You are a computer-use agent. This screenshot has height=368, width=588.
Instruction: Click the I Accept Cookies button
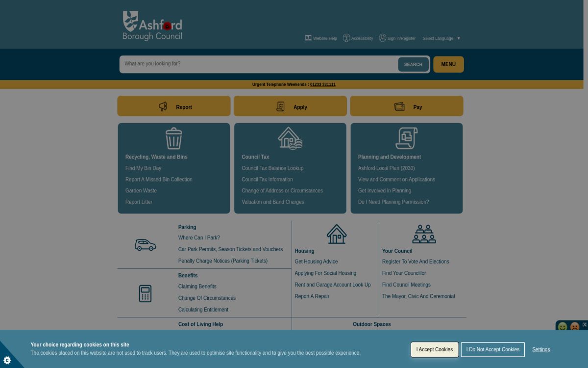[434, 349]
